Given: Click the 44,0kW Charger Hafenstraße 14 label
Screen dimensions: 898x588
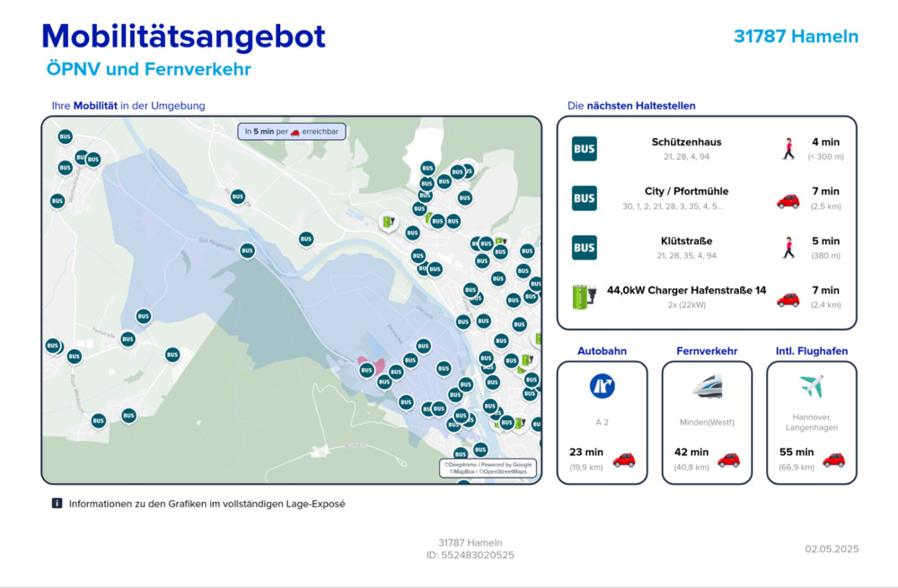Looking at the screenshot, I should (x=686, y=290).
